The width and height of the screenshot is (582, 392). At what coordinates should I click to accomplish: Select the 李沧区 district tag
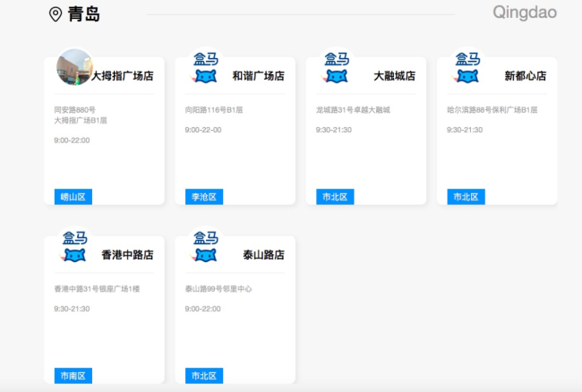[204, 197]
